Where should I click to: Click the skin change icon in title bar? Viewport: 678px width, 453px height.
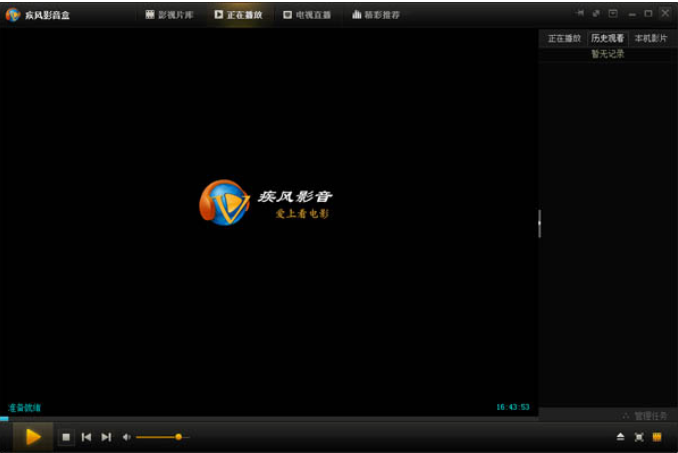[596, 13]
